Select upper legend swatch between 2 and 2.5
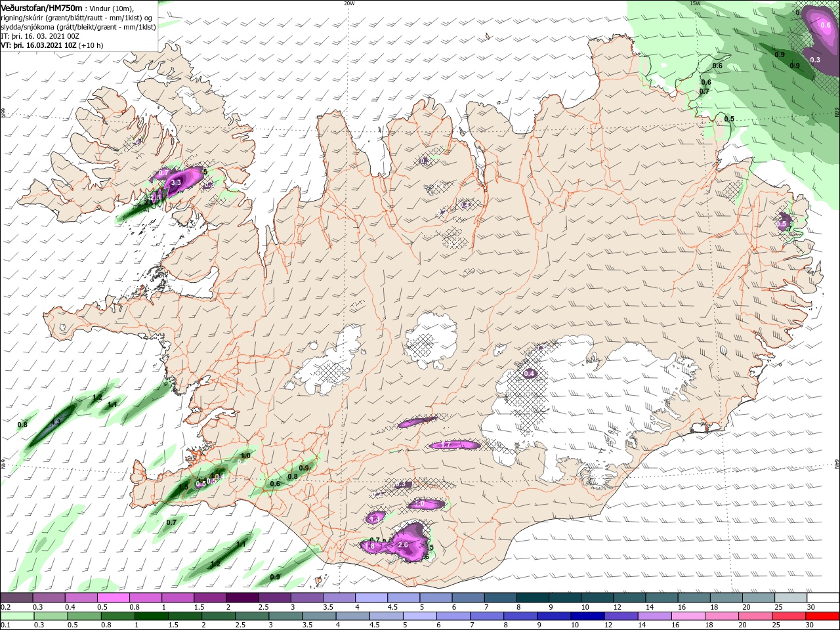 pyautogui.click(x=242, y=598)
